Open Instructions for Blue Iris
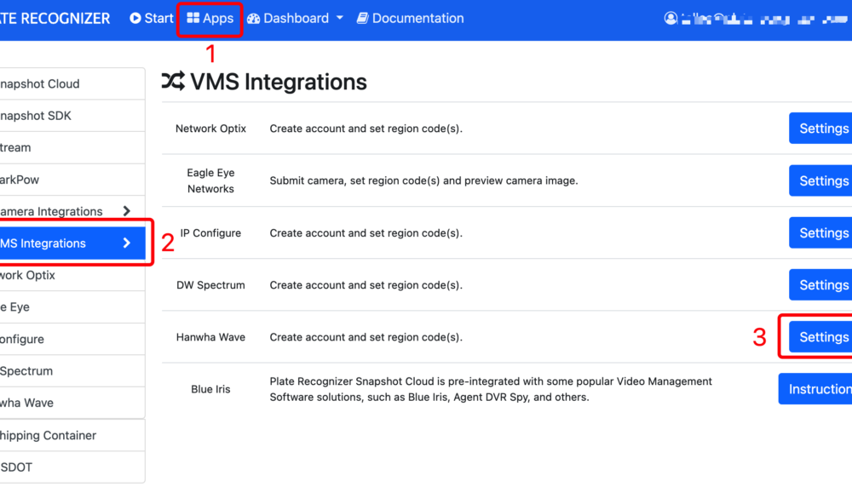 (815, 389)
